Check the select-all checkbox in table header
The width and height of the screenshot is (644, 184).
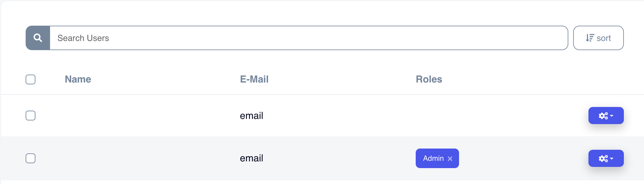[x=31, y=79]
